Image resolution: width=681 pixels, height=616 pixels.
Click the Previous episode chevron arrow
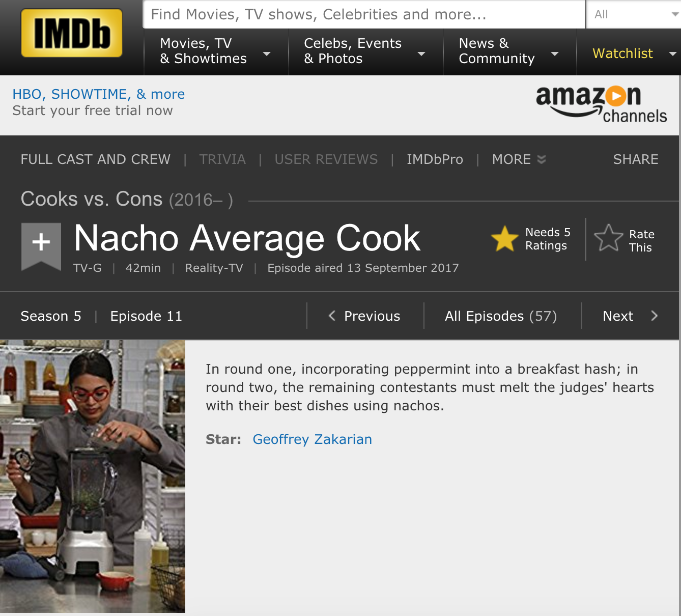click(x=332, y=316)
